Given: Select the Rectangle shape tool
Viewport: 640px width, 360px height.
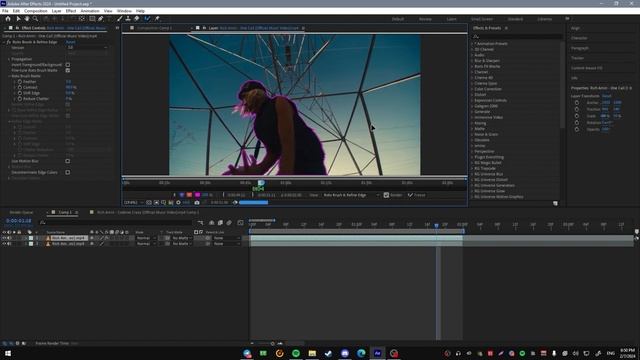Looking at the screenshot, I should [x=92, y=19].
